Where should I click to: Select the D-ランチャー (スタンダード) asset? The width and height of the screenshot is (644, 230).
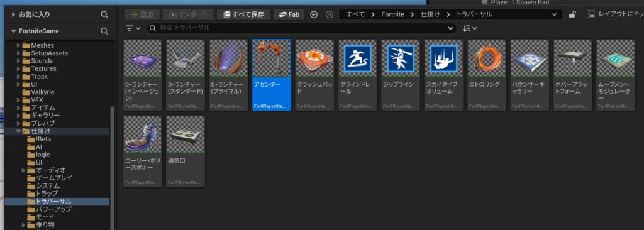(186, 75)
